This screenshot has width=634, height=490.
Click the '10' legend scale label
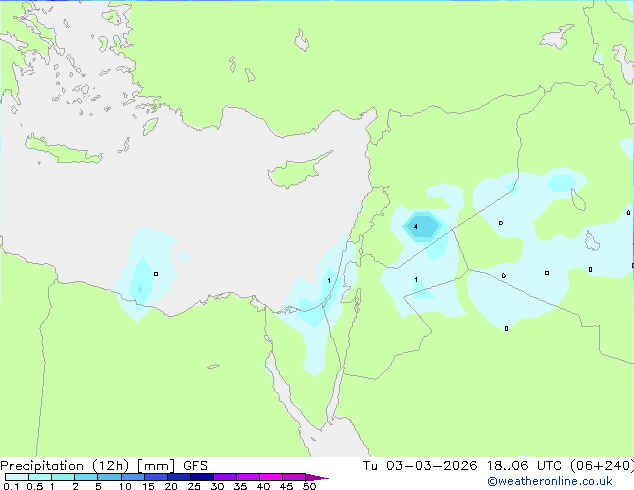point(125,486)
